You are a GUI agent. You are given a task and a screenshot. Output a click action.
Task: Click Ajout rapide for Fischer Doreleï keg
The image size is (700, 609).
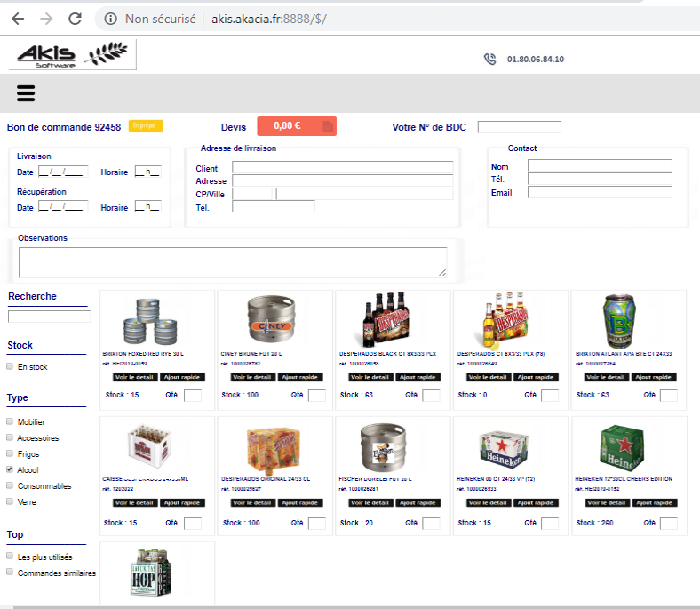[x=418, y=503]
